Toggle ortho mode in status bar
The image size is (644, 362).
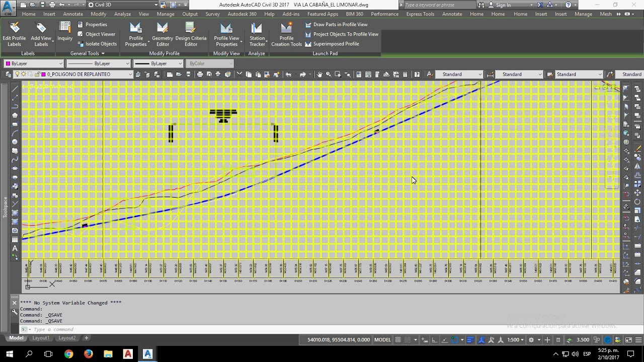(435, 340)
